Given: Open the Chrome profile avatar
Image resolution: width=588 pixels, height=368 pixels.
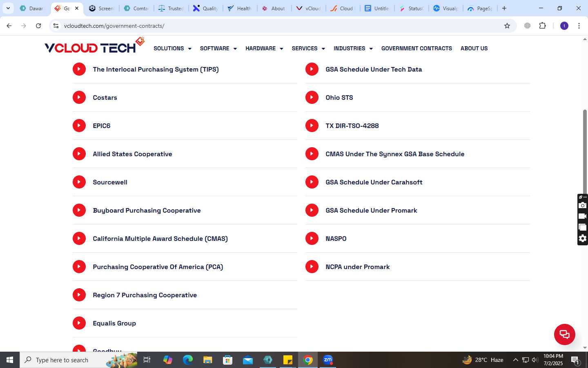Looking at the screenshot, I should click(564, 26).
